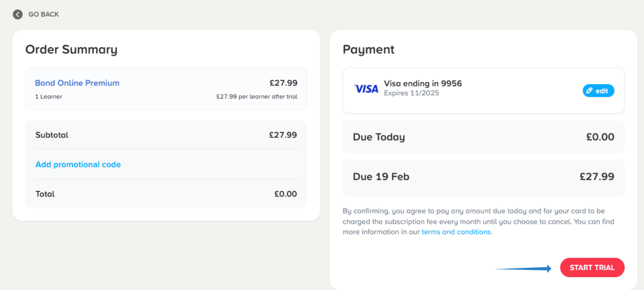This screenshot has width=644, height=290.
Task: Click the blue arrow pointing at Start Trial
Action: click(x=523, y=268)
